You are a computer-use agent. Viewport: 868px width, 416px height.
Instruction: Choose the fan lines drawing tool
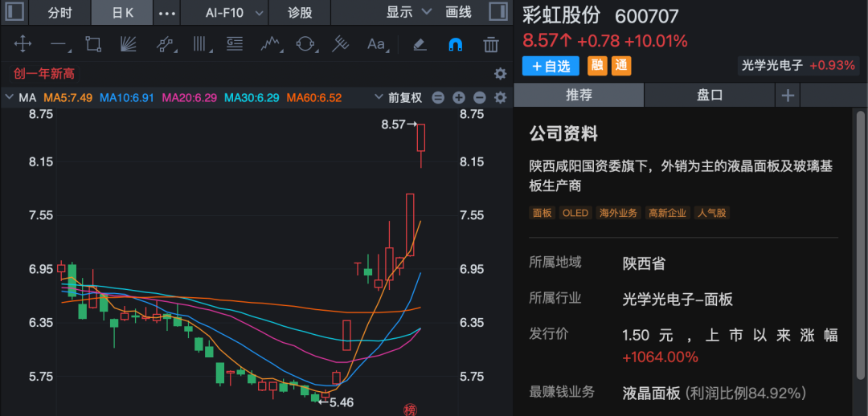click(129, 44)
